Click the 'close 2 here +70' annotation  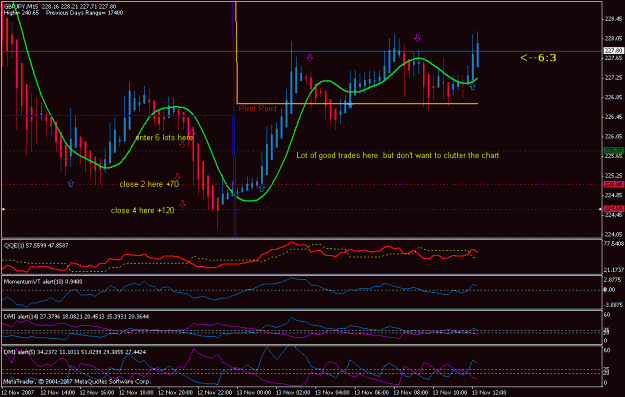tap(149, 184)
